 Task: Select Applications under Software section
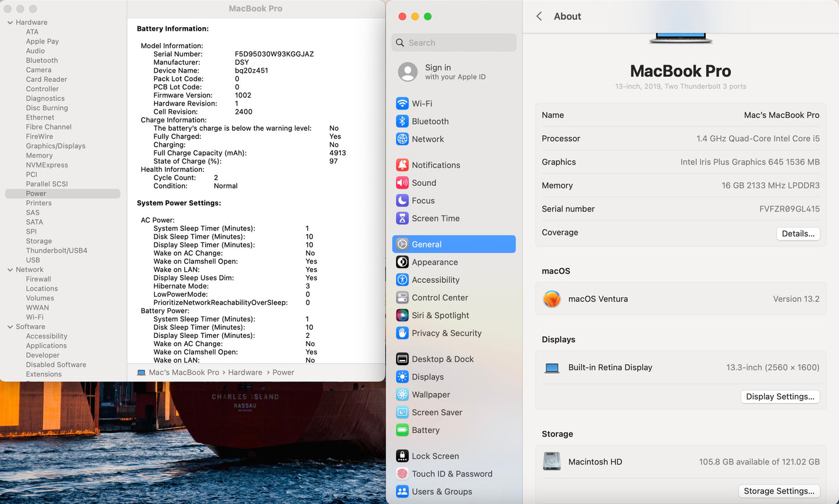[46, 346]
